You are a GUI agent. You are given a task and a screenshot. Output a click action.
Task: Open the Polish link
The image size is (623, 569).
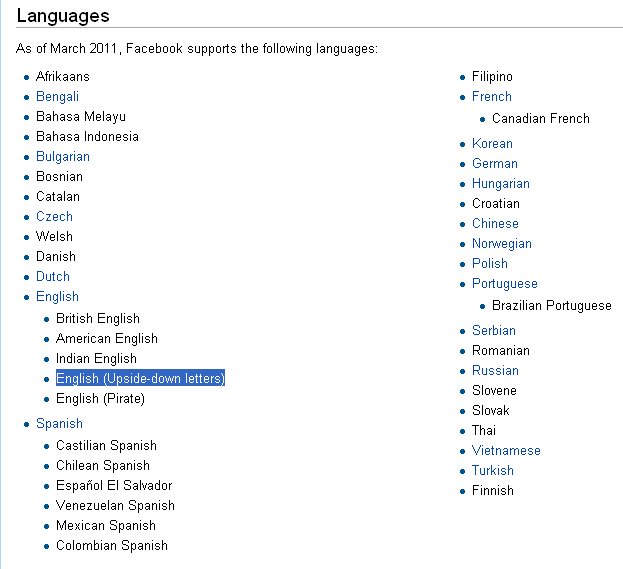(x=489, y=264)
